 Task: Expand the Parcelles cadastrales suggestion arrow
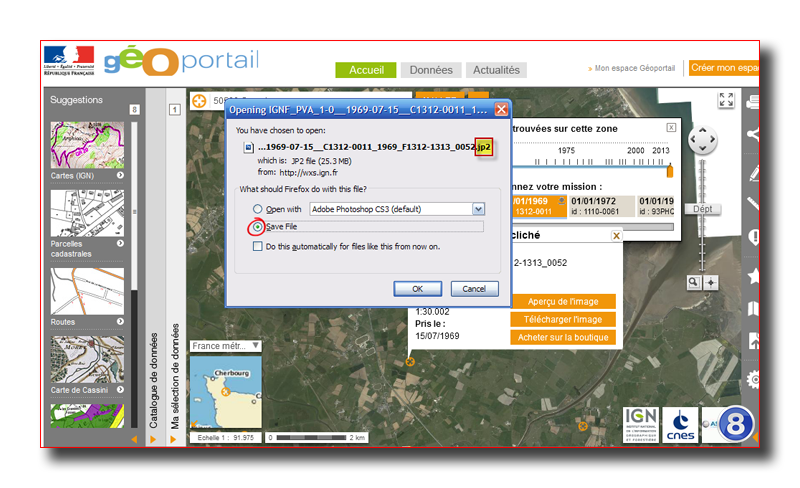120,243
